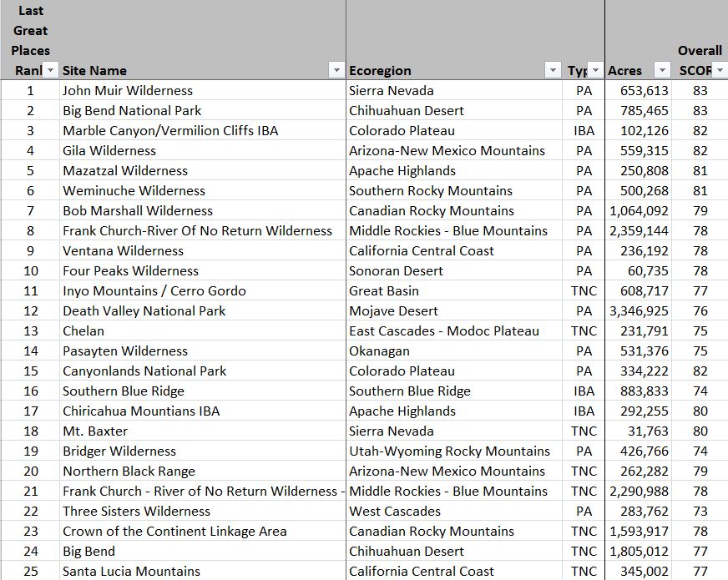This screenshot has height=580, width=728.
Task: Select Frank Church-River Of No Return Wilderness rank 8
Action: pyautogui.click(x=202, y=230)
